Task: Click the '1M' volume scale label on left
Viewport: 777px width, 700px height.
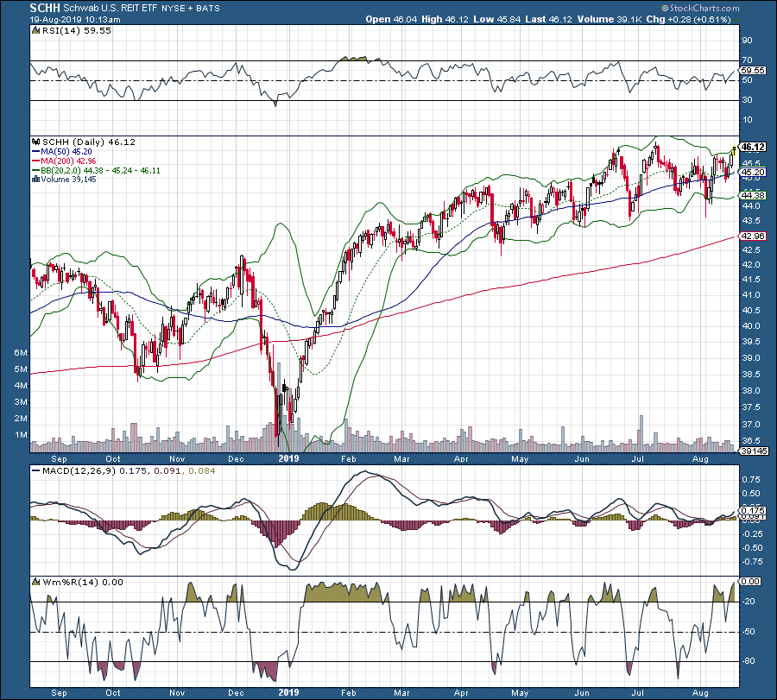Action: pos(21,435)
